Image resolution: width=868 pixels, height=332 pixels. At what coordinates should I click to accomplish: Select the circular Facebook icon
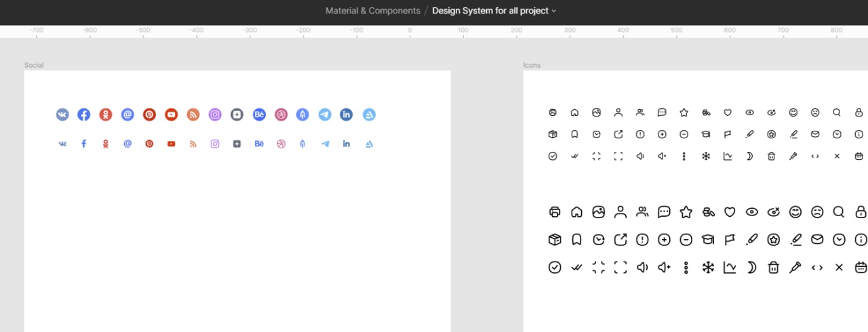(x=84, y=115)
